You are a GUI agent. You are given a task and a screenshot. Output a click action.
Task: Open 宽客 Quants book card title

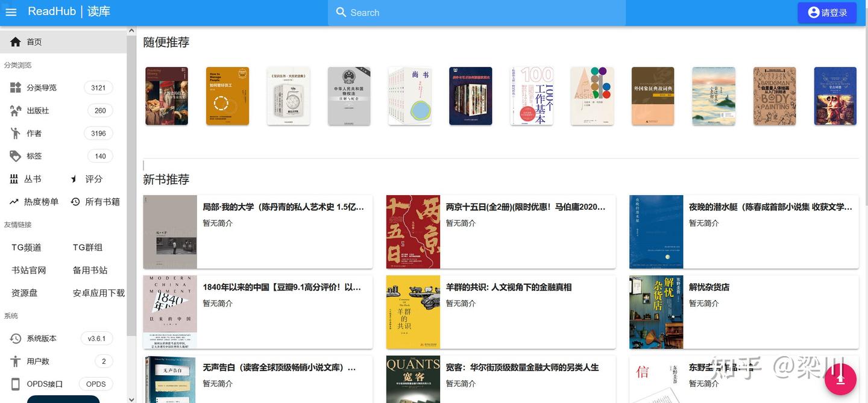click(522, 367)
